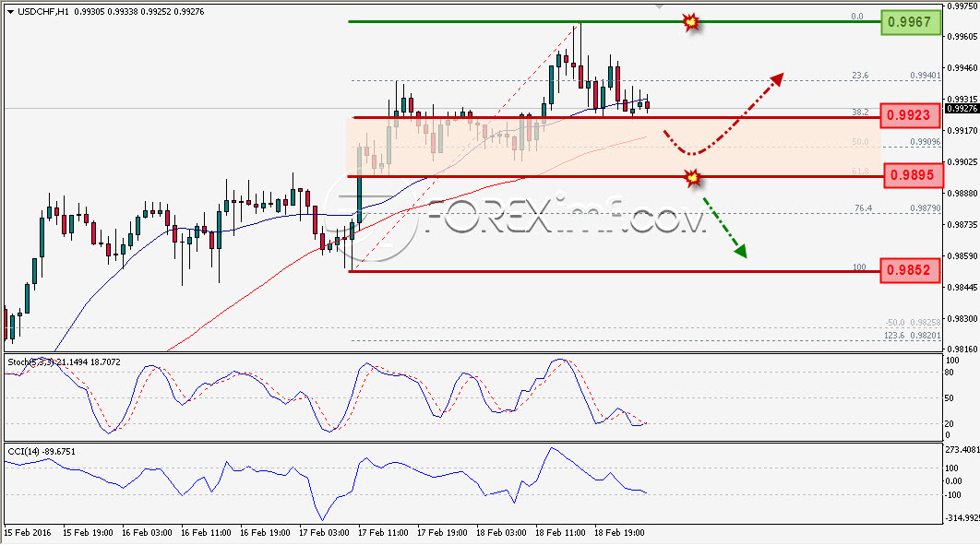
Task: Click the 0.98300 price axis label
Action: coord(962,319)
